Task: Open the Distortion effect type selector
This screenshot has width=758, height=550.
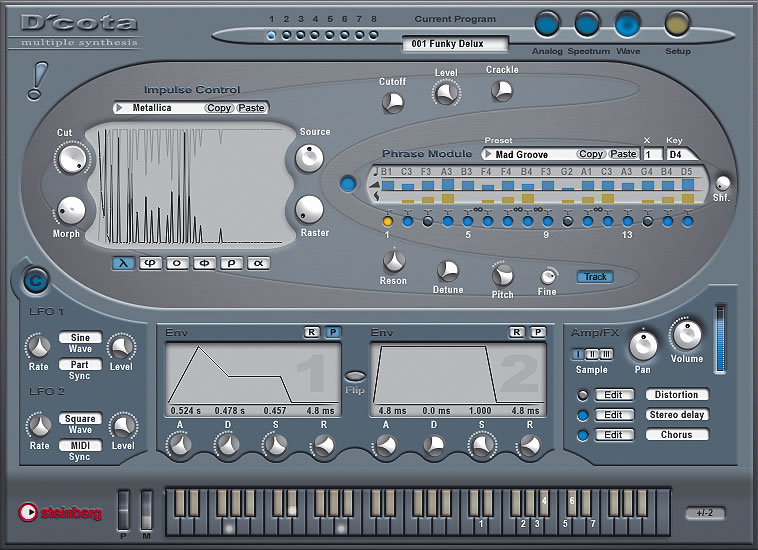Action: tap(677, 395)
